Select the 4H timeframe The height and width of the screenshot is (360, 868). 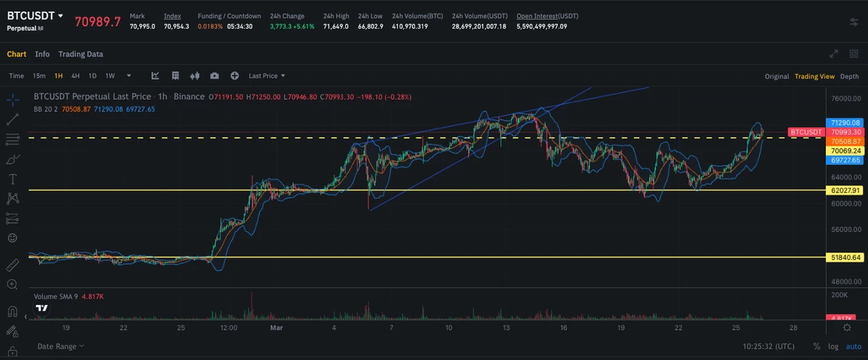pos(76,76)
